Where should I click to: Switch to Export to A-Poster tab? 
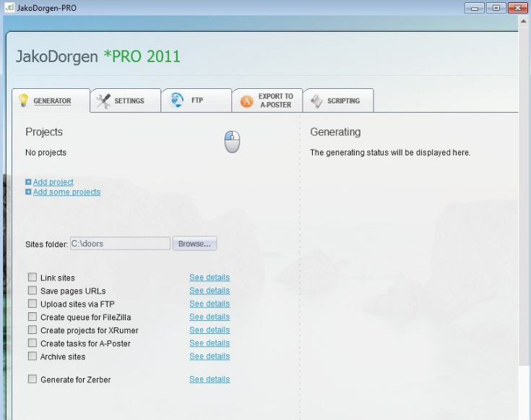[x=267, y=100]
